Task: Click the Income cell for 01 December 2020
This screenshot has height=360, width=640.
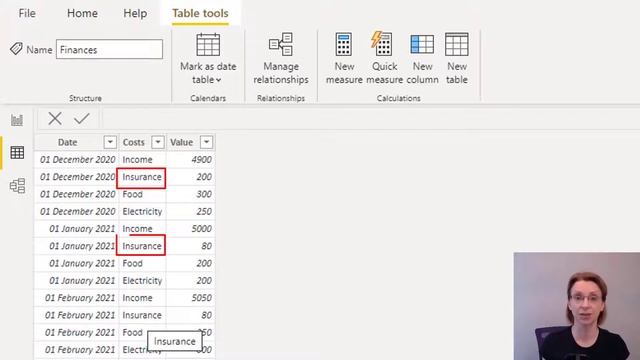Action: coord(142,160)
